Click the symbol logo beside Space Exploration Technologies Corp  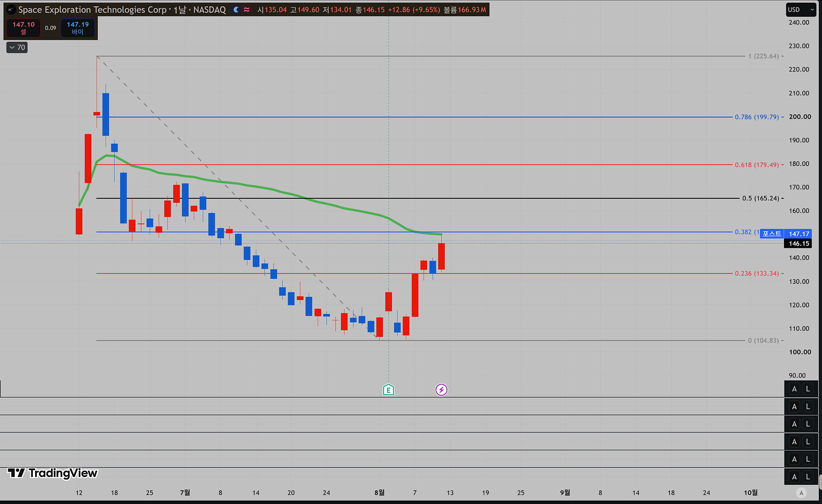coord(11,9)
